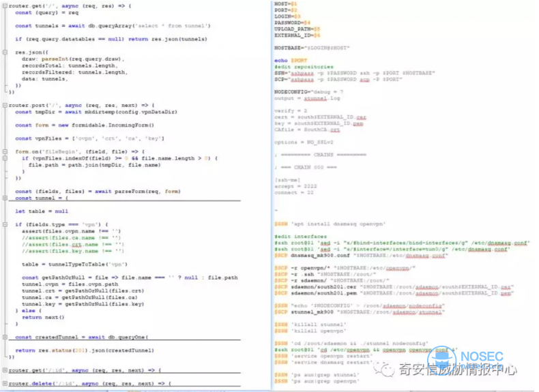Click the '[ssh-me]' section line
This screenshot has width=539, height=392.
coord(287,180)
